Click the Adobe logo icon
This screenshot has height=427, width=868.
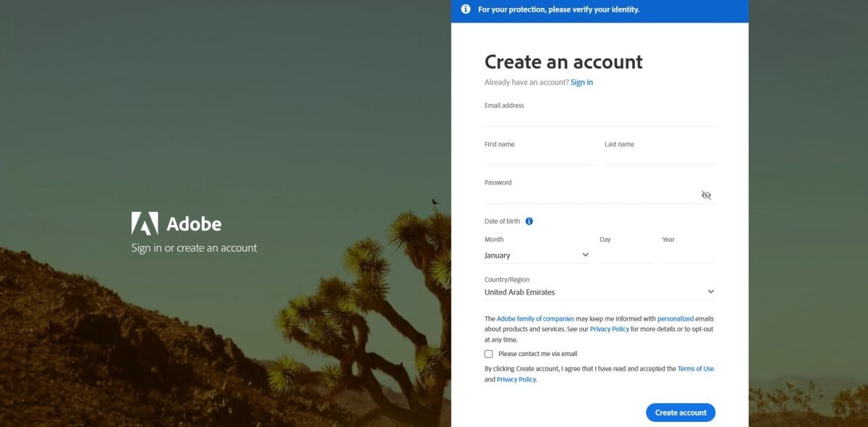tap(145, 224)
